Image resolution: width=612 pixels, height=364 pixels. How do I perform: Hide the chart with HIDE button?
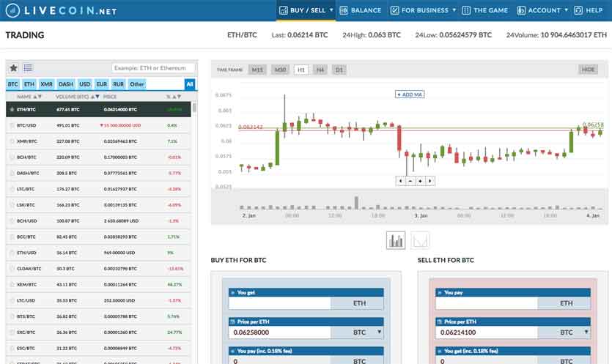tap(588, 70)
